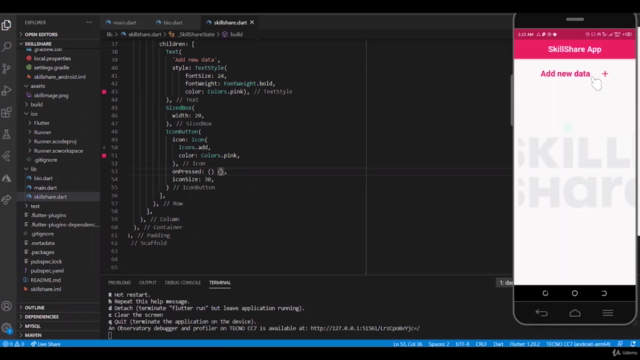
Task: Tap the phone home navigation button
Action: [575, 313]
